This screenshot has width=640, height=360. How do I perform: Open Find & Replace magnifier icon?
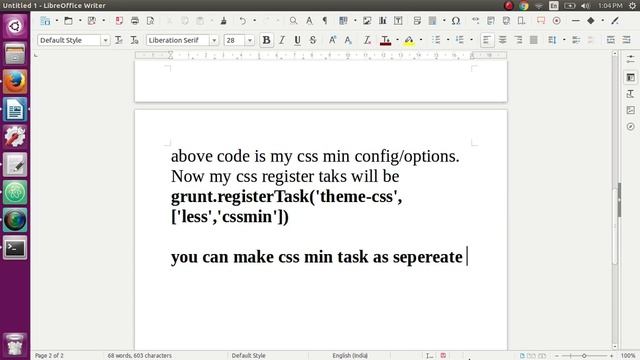pyautogui.click(x=293, y=21)
